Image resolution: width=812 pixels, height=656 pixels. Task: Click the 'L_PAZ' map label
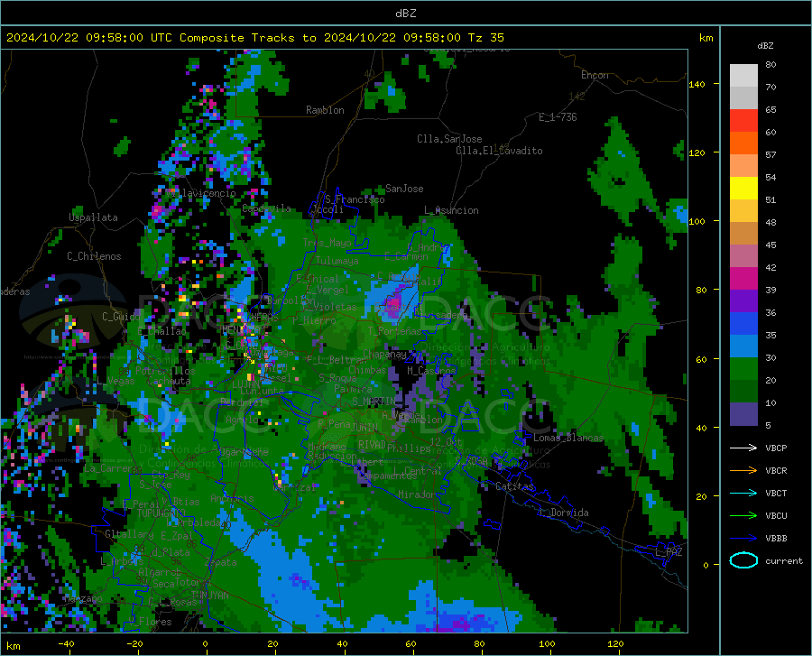click(x=669, y=552)
